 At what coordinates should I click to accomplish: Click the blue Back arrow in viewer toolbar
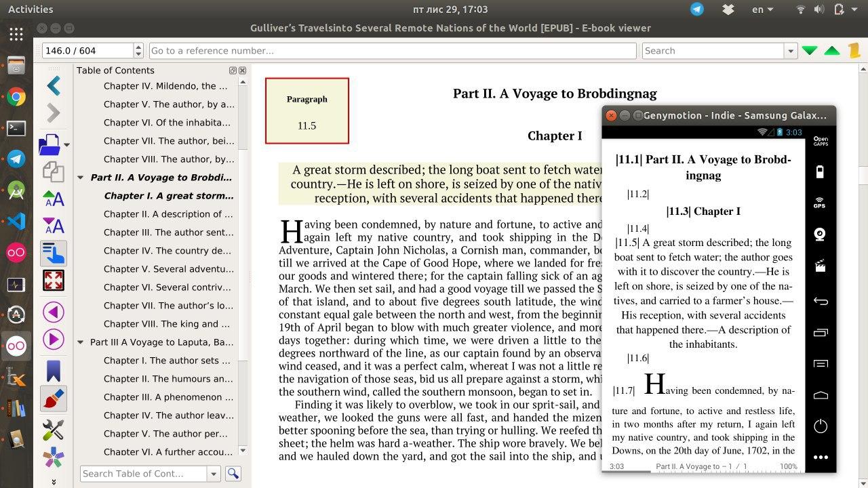54,85
